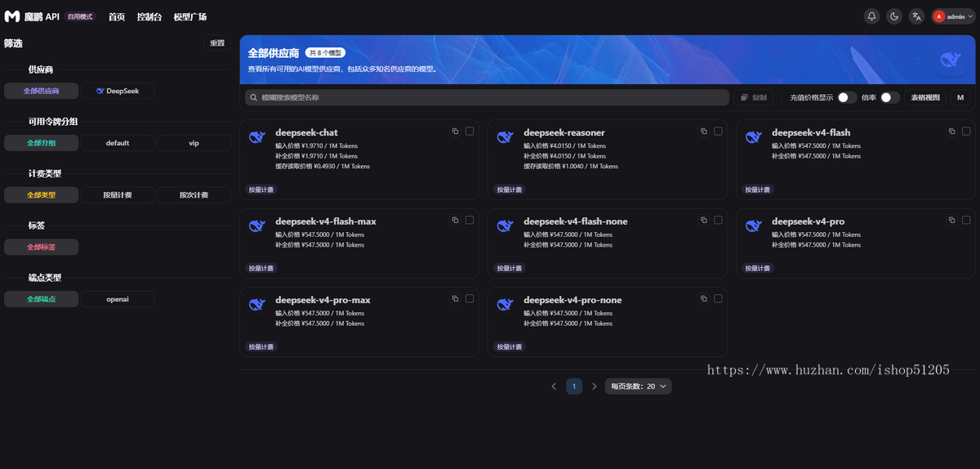Click 按量计费 tag on deepseek-chat card
This screenshot has height=469, width=980.
(261, 190)
